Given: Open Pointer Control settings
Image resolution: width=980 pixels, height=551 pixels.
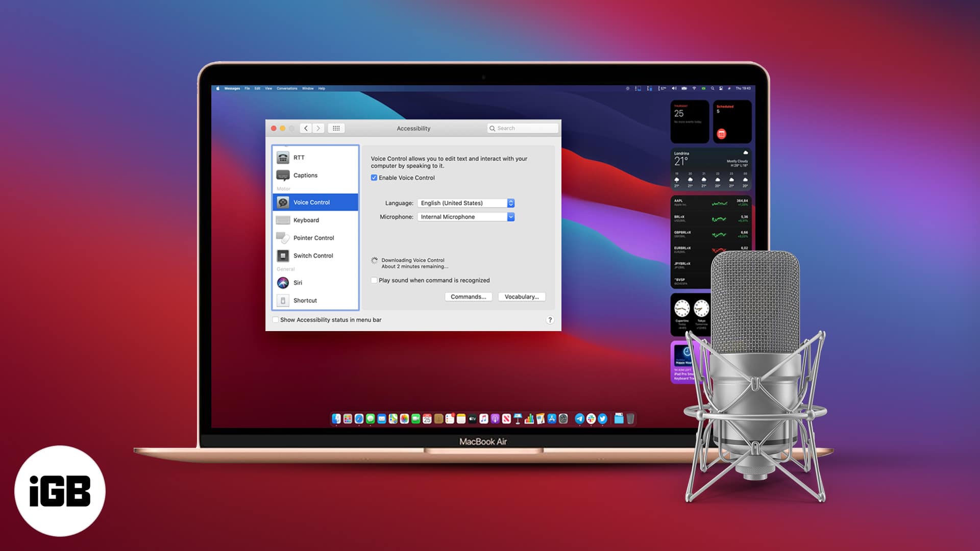Looking at the screenshot, I should [314, 237].
